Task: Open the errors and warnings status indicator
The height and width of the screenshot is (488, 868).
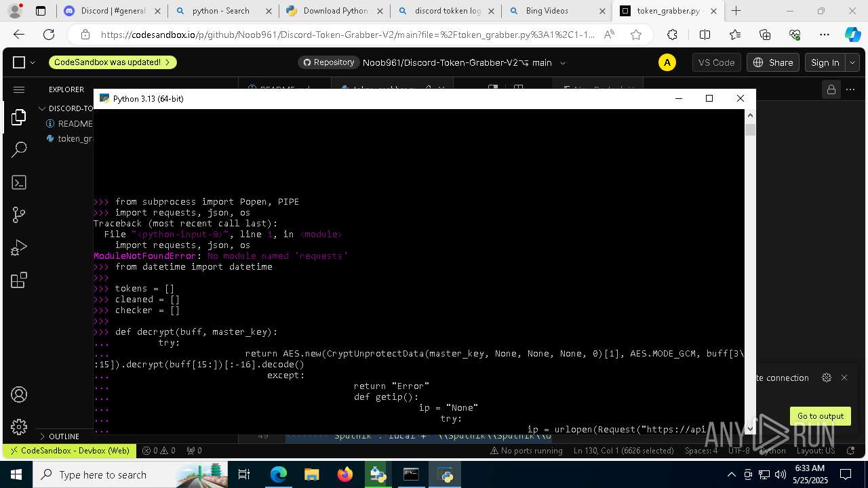Action: click(x=159, y=451)
